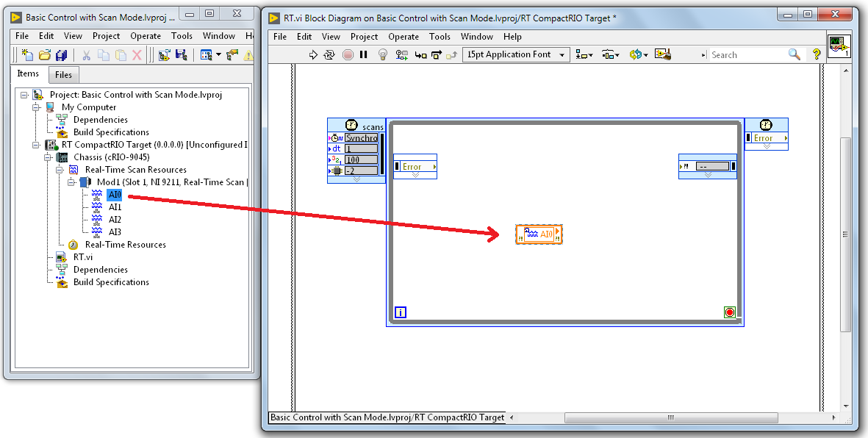
Task: Pause execution using the Pause button
Action: pyautogui.click(x=364, y=54)
